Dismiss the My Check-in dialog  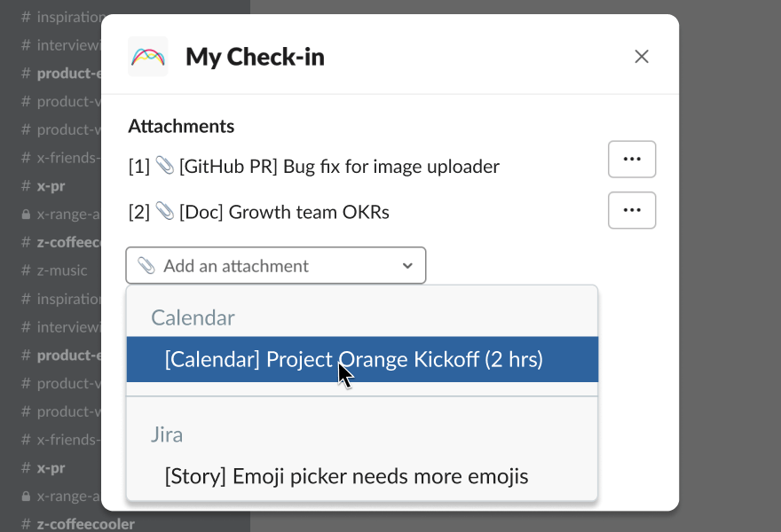[x=642, y=56]
